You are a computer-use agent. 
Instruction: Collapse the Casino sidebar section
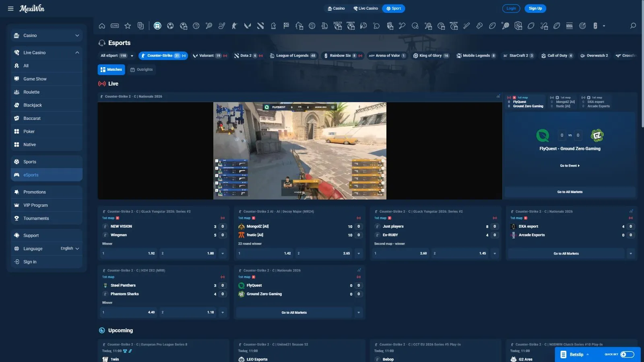point(77,35)
